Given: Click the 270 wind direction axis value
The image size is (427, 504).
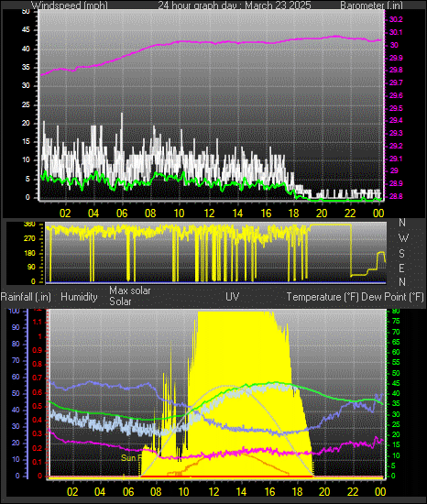Looking at the screenshot, I should [x=29, y=239].
